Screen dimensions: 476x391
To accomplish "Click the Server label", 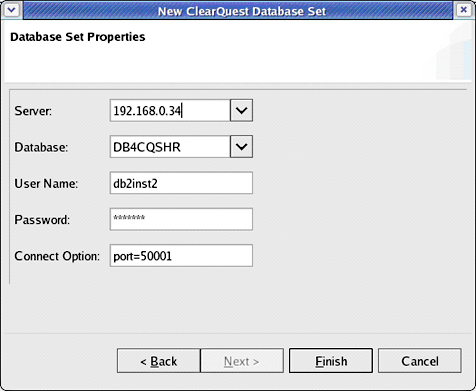I will pyautogui.click(x=33, y=111).
